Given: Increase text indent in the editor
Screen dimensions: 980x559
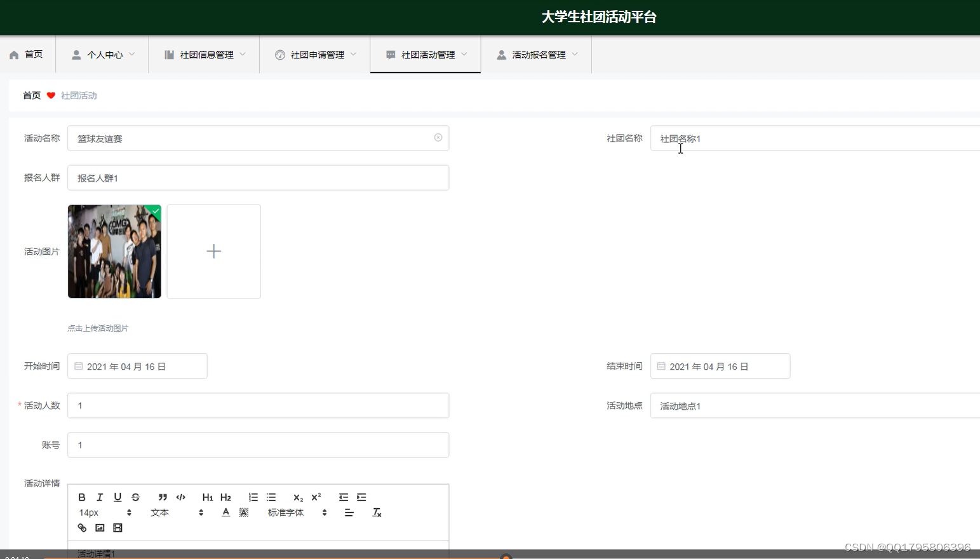Looking at the screenshot, I should point(361,497).
